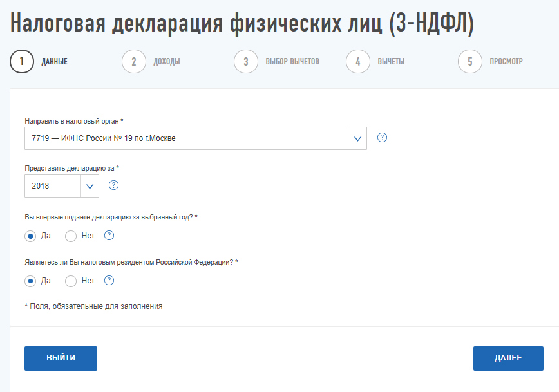Show help for first-time declaration question
The image size is (559, 392).
pyautogui.click(x=109, y=235)
